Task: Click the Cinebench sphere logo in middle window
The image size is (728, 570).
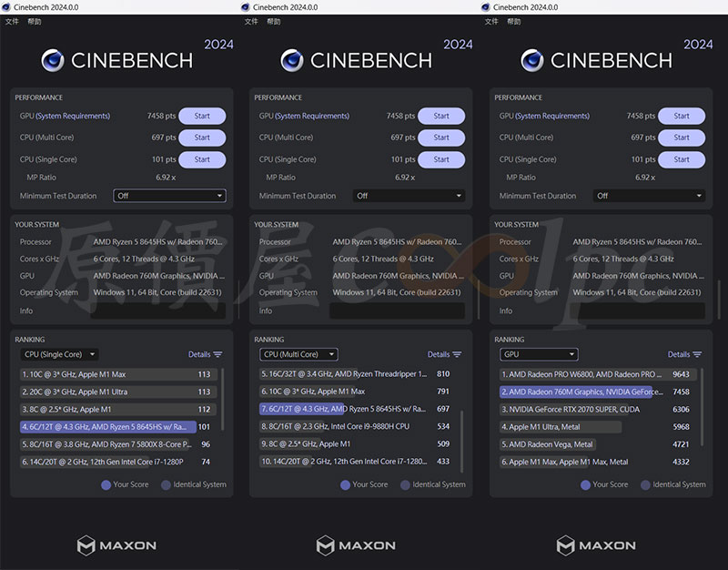Action: click(x=292, y=60)
